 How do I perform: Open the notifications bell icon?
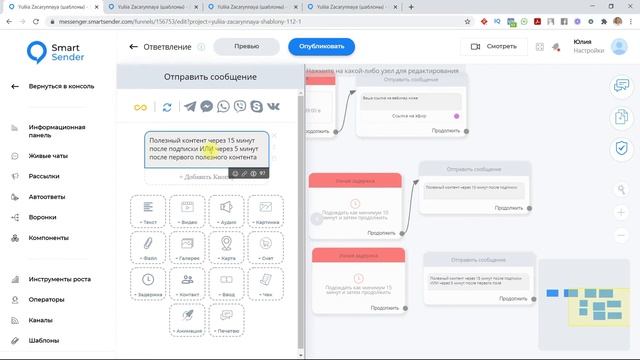556,47
